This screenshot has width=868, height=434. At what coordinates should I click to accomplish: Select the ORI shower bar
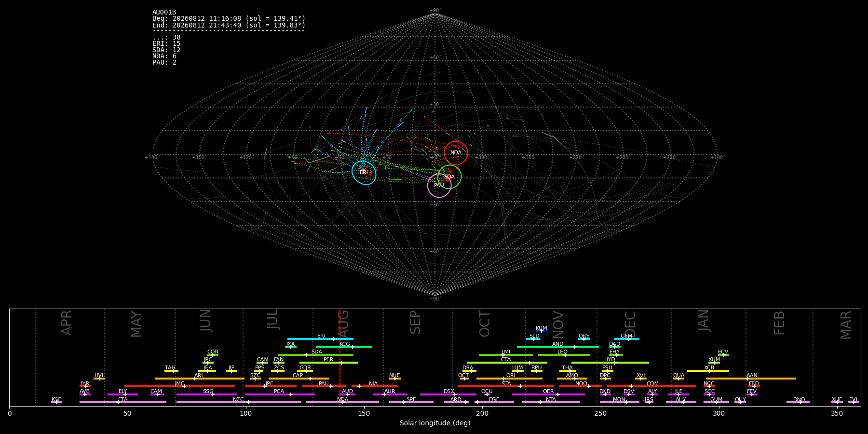tap(509, 379)
